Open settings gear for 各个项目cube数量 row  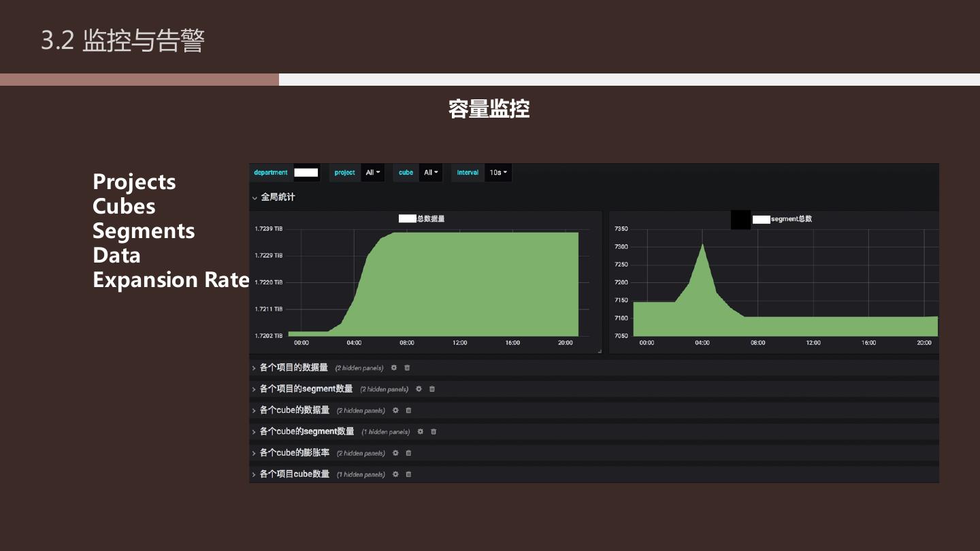click(x=395, y=474)
